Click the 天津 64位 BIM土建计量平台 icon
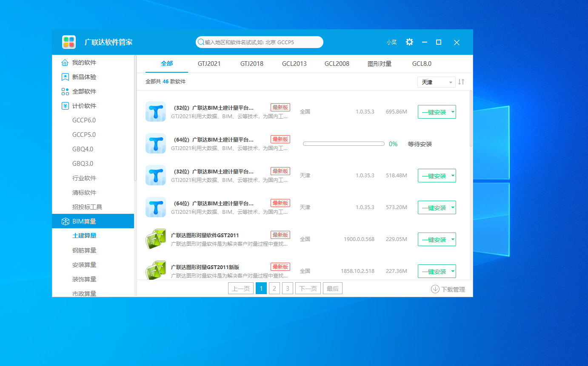The image size is (588, 366). 155,207
